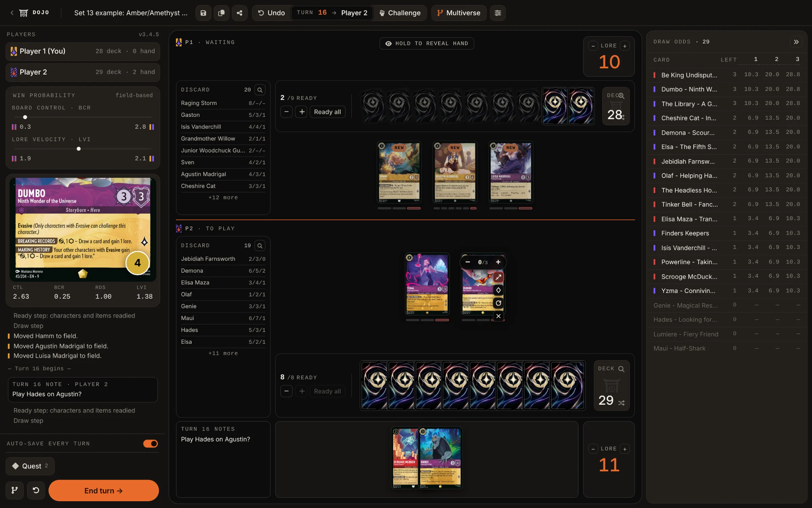Open the Challenge option in top bar
The image size is (812, 508).
tap(400, 13)
